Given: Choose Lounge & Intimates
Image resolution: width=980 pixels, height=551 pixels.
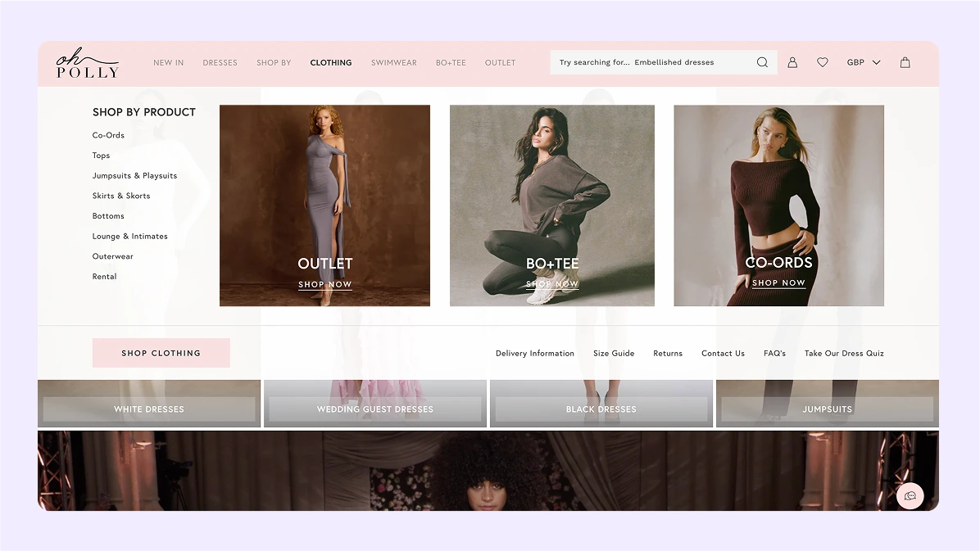Looking at the screenshot, I should coord(130,236).
